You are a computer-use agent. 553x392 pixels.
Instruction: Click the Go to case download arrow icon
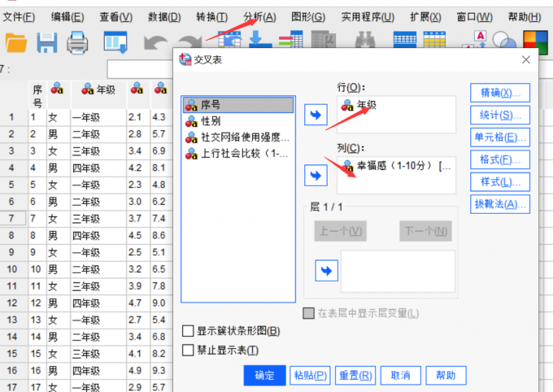pos(260,40)
